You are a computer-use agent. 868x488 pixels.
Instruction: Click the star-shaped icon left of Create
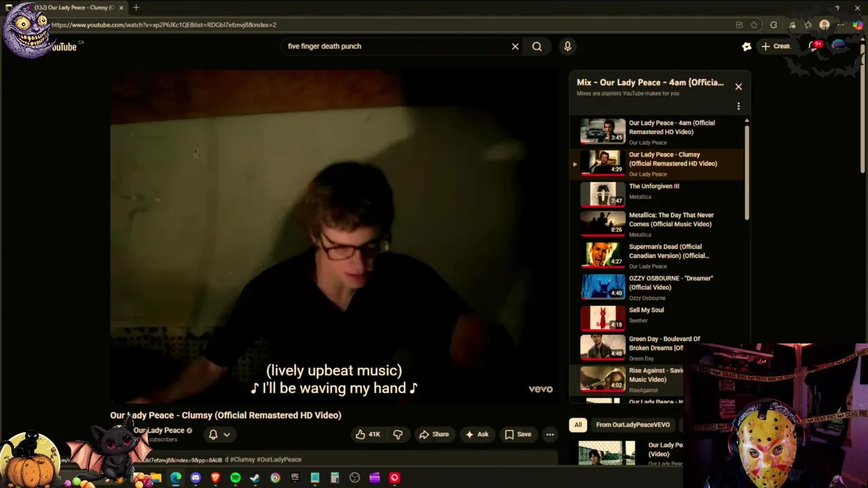coord(747,46)
